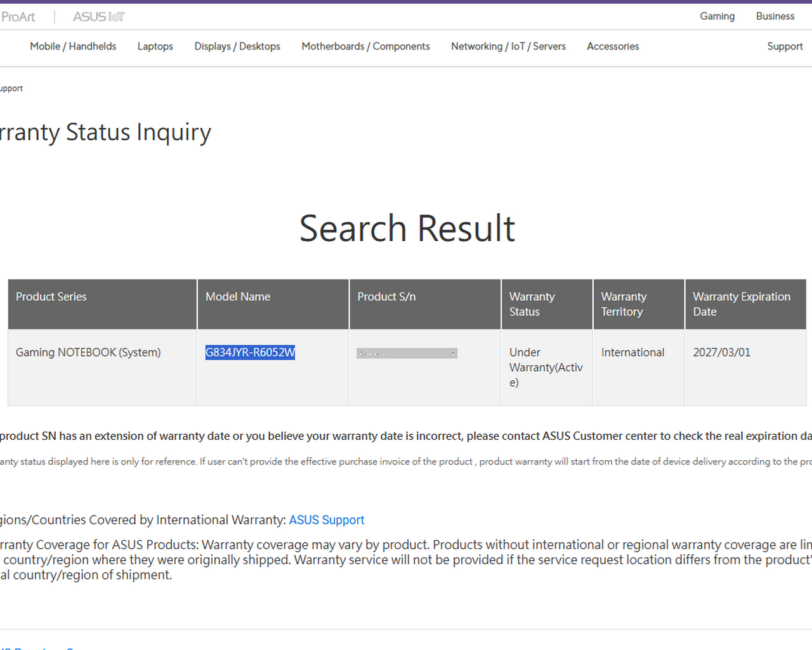The width and height of the screenshot is (812, 650).
Task: Go to the Business section
Action: [775, 17]
